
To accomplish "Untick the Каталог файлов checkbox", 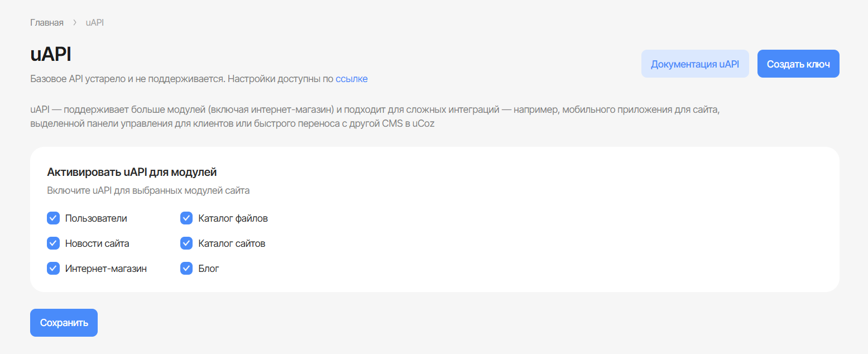I will [186, 218].
